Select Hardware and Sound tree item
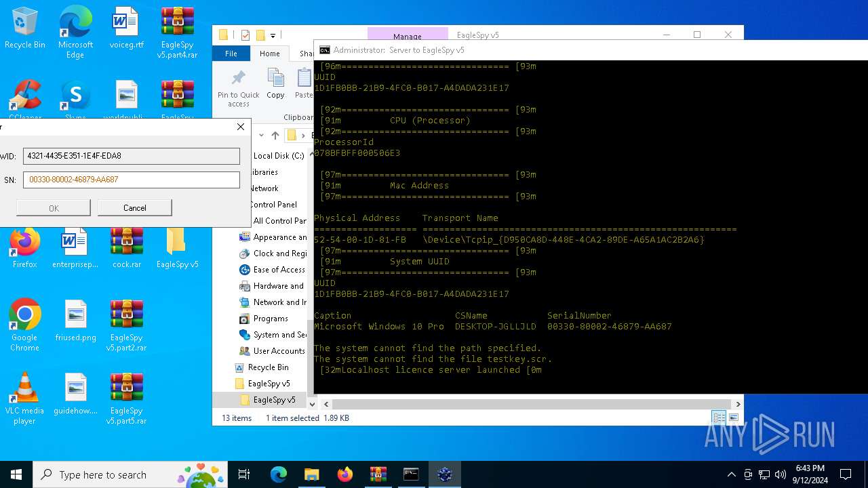Image resolution: width=868 pixels, height=488 pixels. (x=273, y=286)
